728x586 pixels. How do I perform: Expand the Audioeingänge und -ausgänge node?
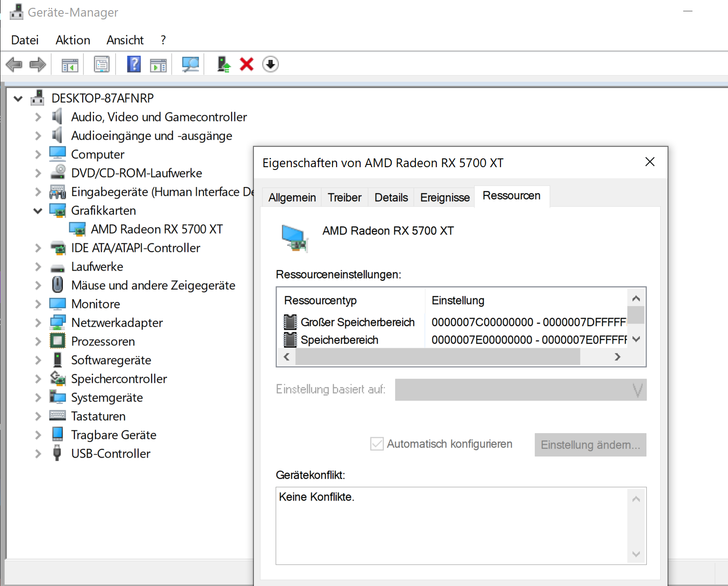click(x=38, y=136)
